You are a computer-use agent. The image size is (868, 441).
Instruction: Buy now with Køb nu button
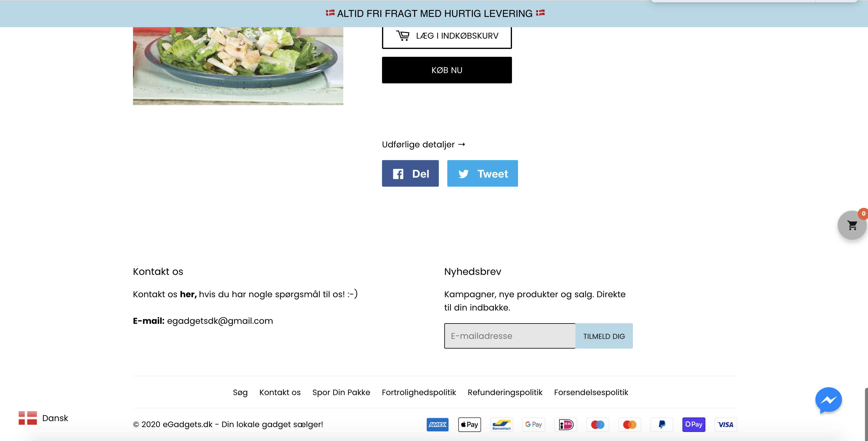point(447,70)
